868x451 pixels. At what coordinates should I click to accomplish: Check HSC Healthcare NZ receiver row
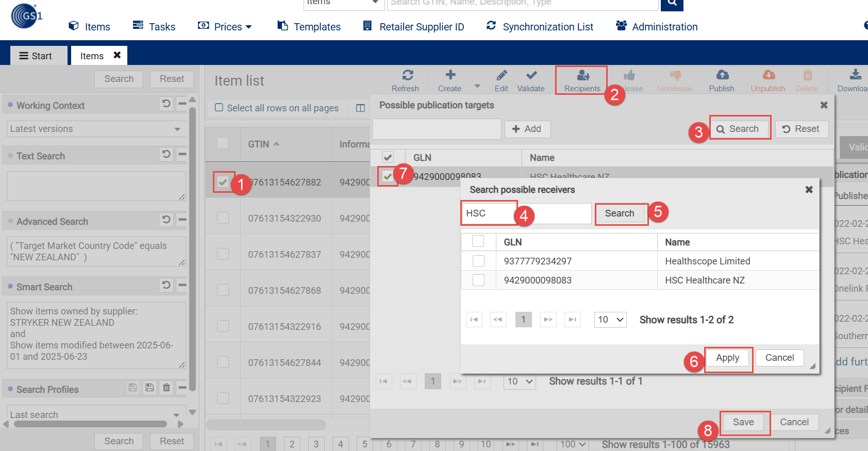tap(478, 280)
